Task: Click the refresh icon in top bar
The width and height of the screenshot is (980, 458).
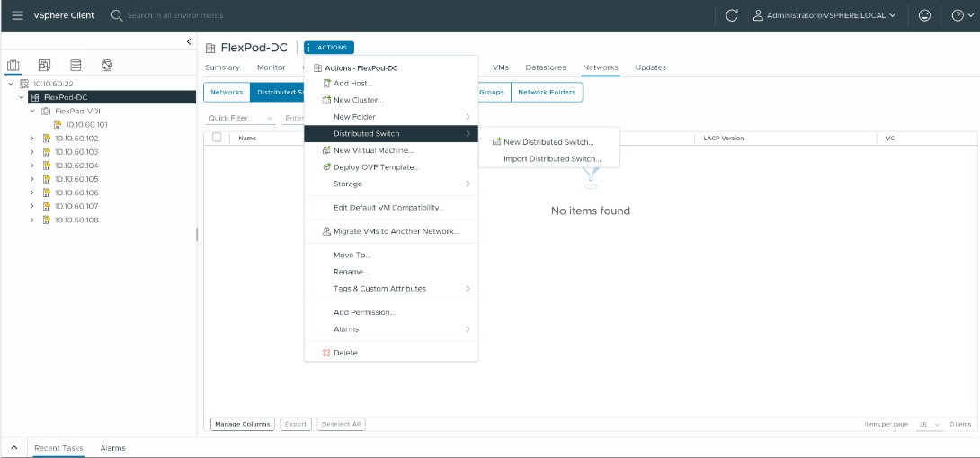Action: pos(732,15)
